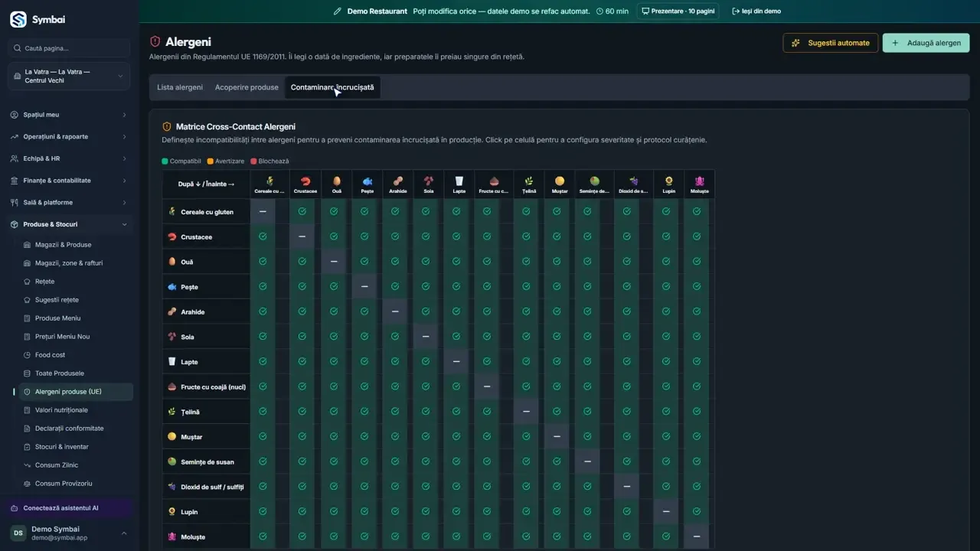Click the Arahide row icon
980x551 pixels.
tap(172, 311)
